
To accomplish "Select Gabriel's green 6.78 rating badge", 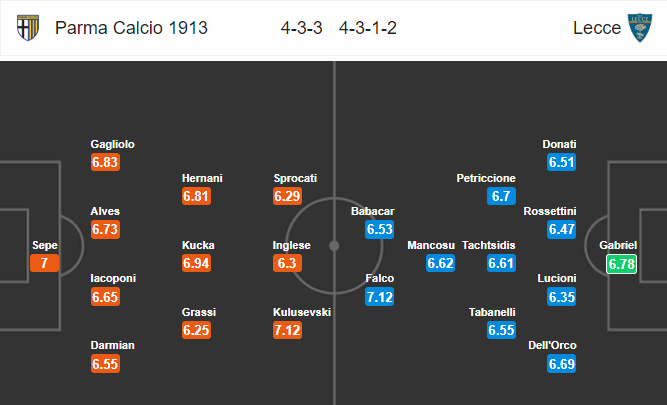I will 621,264.
